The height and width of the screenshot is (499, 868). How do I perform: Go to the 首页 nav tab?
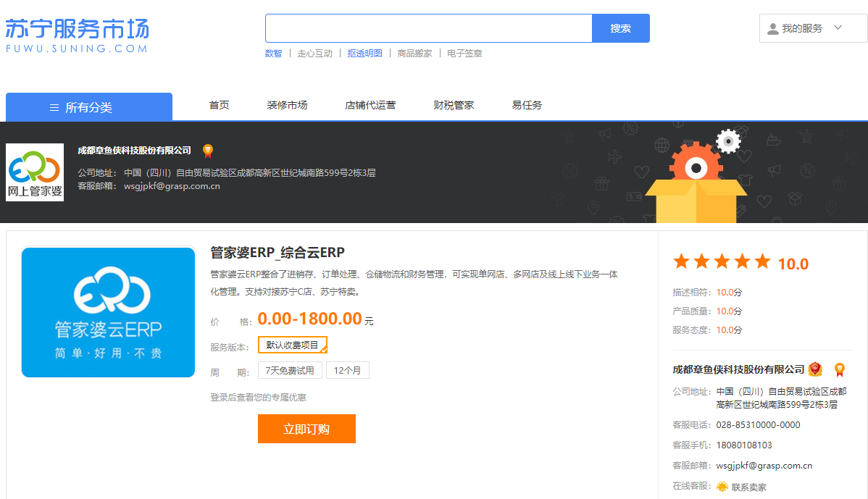220,105
